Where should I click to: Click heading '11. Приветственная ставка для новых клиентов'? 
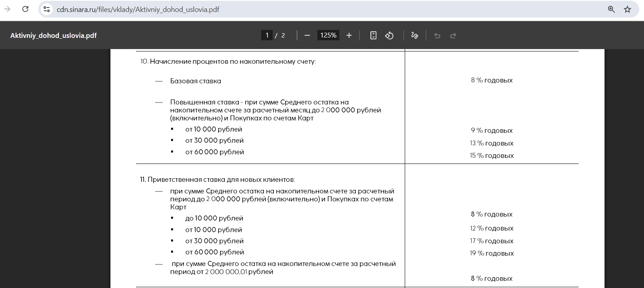coord(217,180)
